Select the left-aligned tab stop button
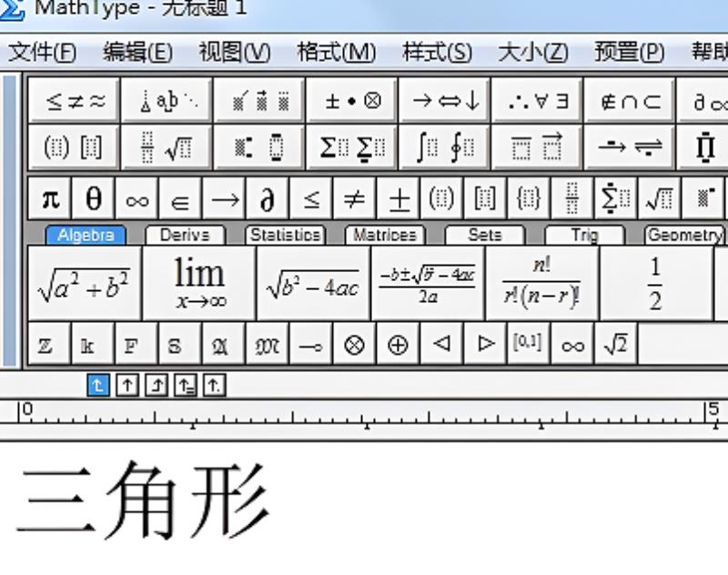 tap(98, 385)
